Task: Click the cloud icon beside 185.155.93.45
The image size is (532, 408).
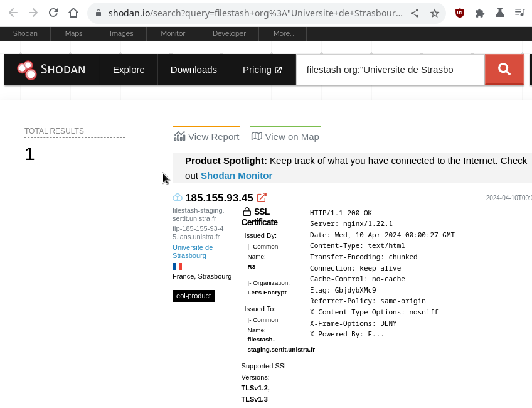Action: 178,197
